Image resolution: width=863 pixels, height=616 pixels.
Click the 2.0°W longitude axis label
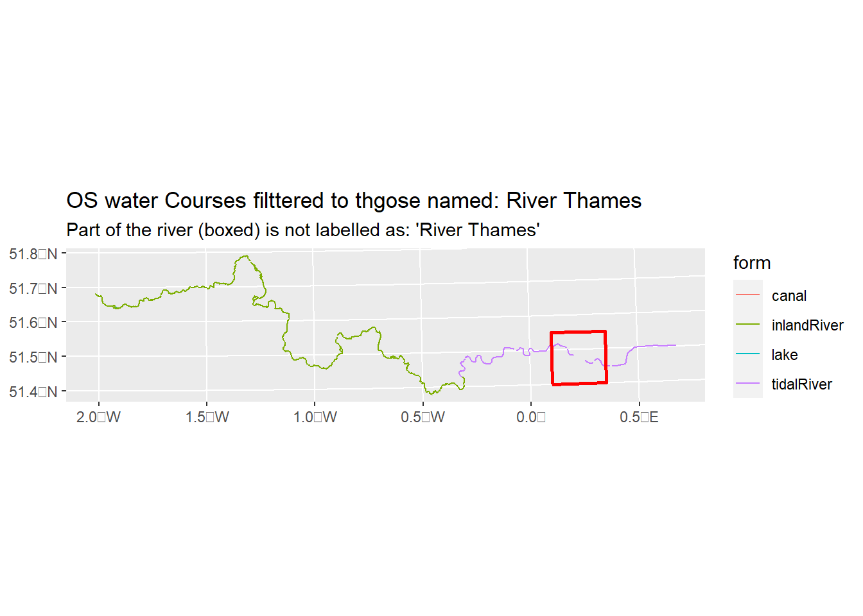point(98,417)
